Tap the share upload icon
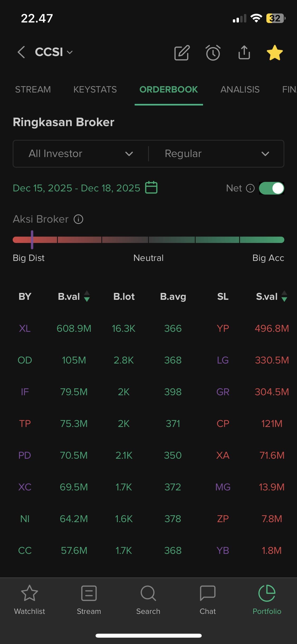Image resolution: width=297 pixels, height=644 pixels. (x=244, y=52)
